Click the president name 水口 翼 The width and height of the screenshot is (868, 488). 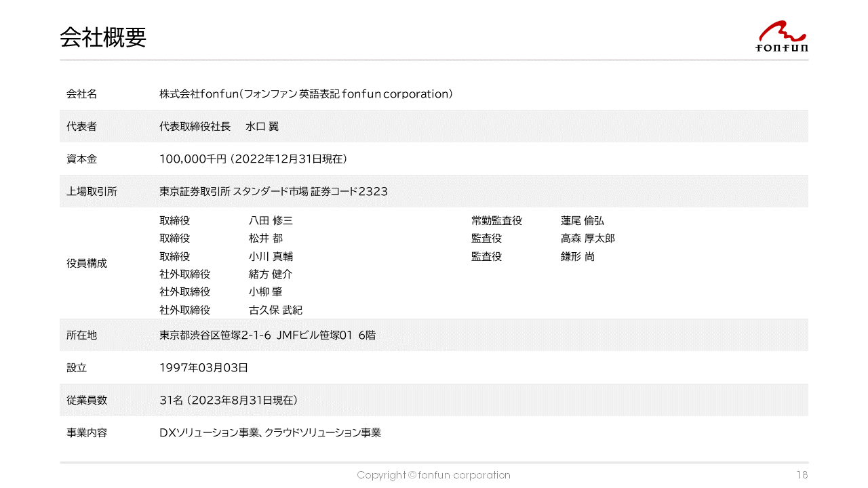click(x=262, y=127)
